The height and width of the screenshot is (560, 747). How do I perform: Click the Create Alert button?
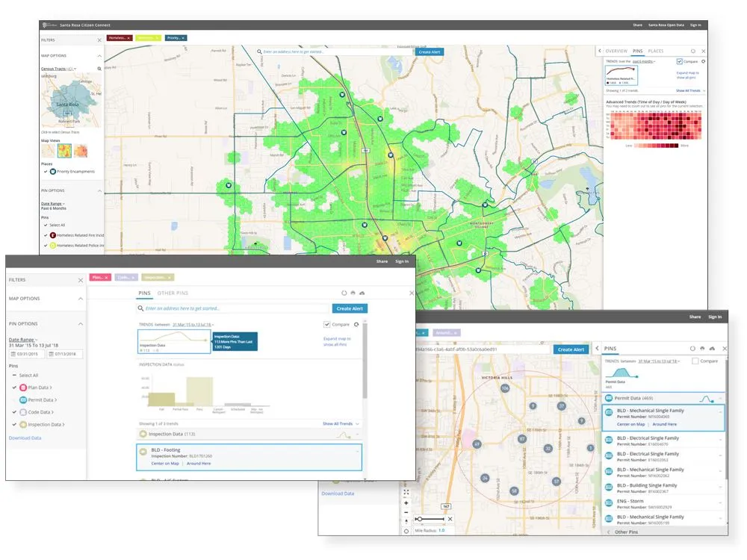(350, 308)
